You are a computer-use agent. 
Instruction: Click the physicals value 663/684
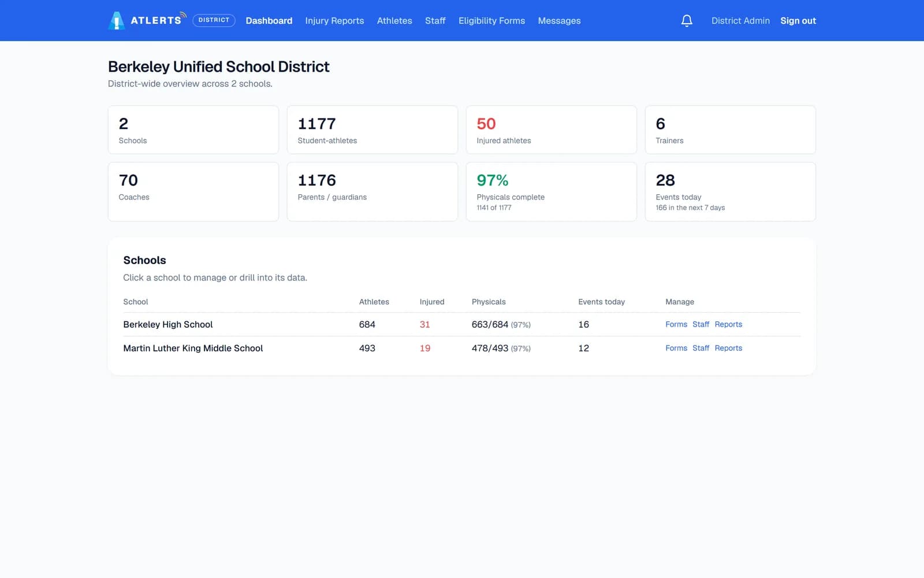click(x=490, y=324)
